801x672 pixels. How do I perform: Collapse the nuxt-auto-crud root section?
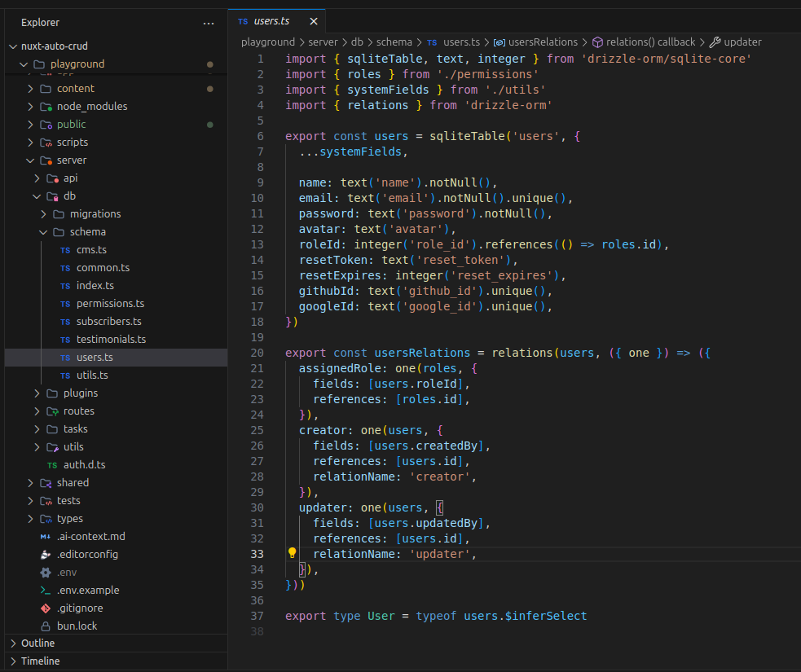tap(13, 46)
